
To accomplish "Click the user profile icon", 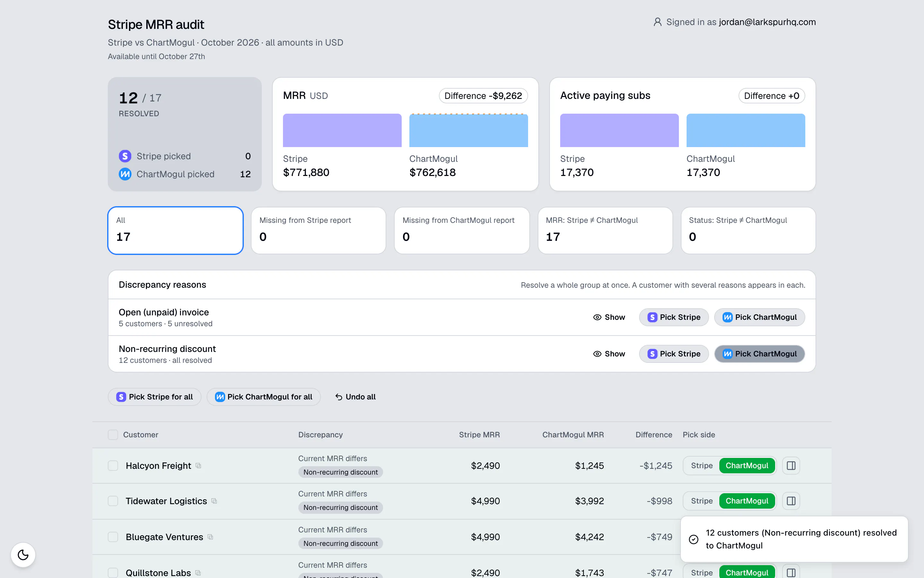I will click(x=657, y=22).
